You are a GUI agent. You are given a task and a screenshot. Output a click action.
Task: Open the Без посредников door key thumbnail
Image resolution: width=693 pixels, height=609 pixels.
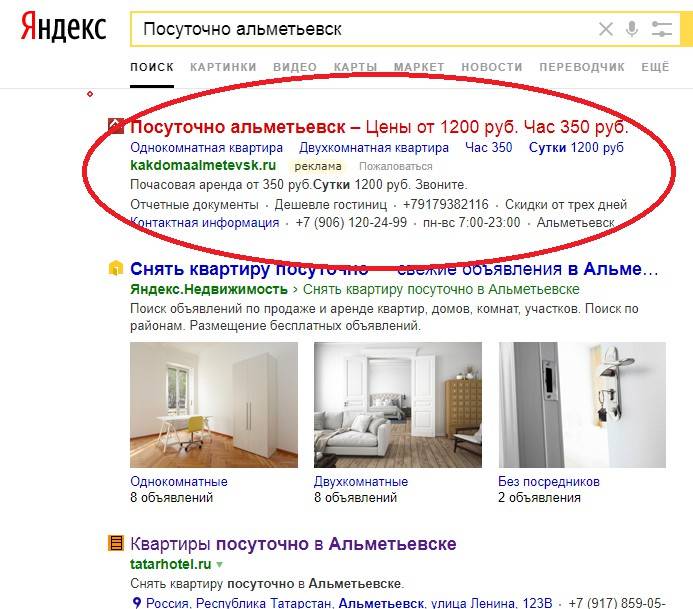pos(582,405)
